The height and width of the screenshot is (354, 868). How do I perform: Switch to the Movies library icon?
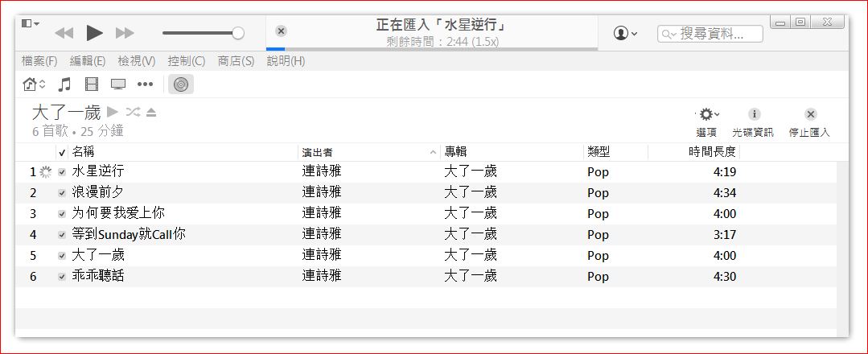click(91, 84)
